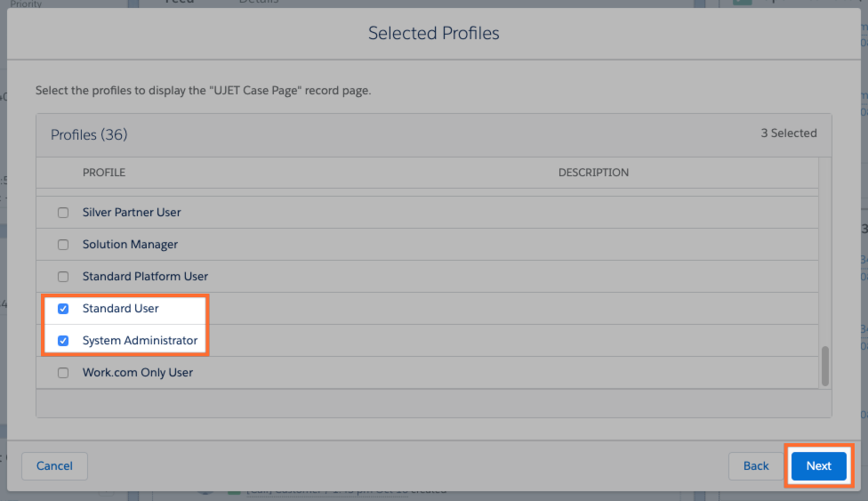Click the DESCRIPTION column header
The width and height of the screenshot is (868, 501).
click(593, 173)
